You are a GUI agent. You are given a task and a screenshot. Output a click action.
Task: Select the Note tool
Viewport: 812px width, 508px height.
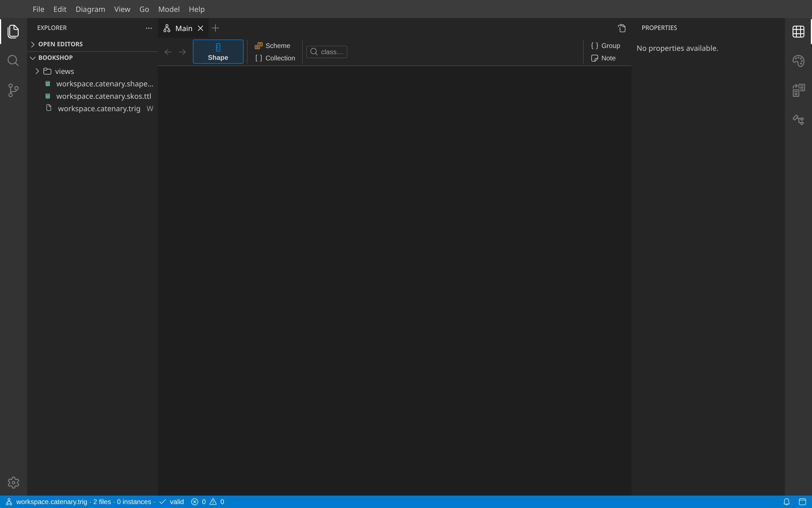point(603,58)
